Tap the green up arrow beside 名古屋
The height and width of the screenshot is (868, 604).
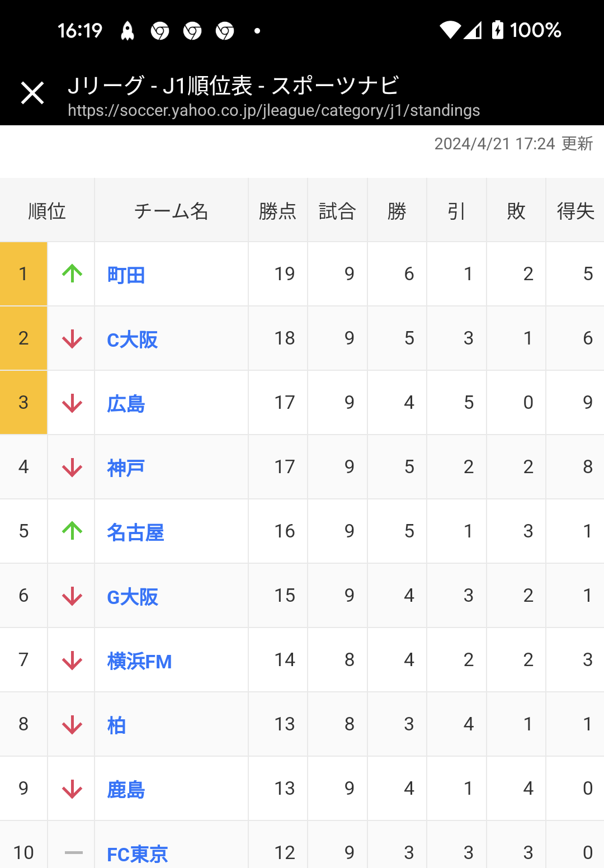click(x=72, y=531)
